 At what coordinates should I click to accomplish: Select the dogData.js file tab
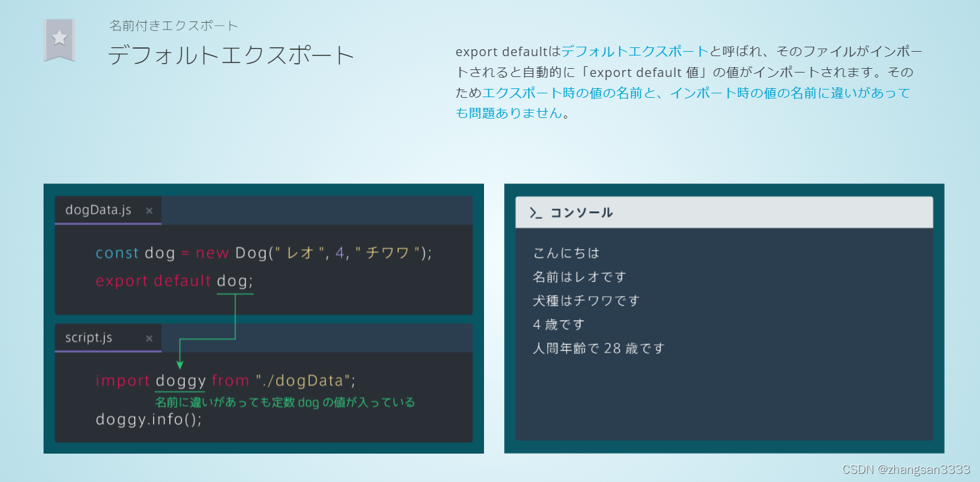click(x=108, y=210)
